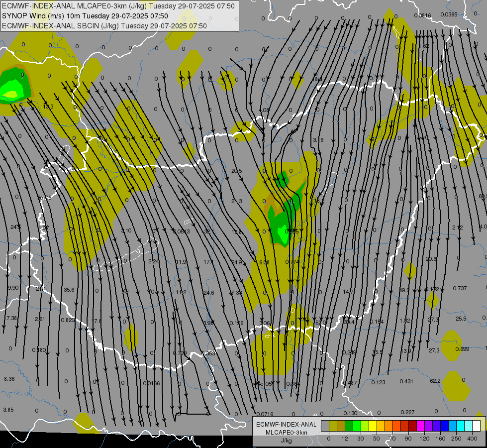Click the map value '18.4'
The image size is (487, 448).
[x=317, y=79]
